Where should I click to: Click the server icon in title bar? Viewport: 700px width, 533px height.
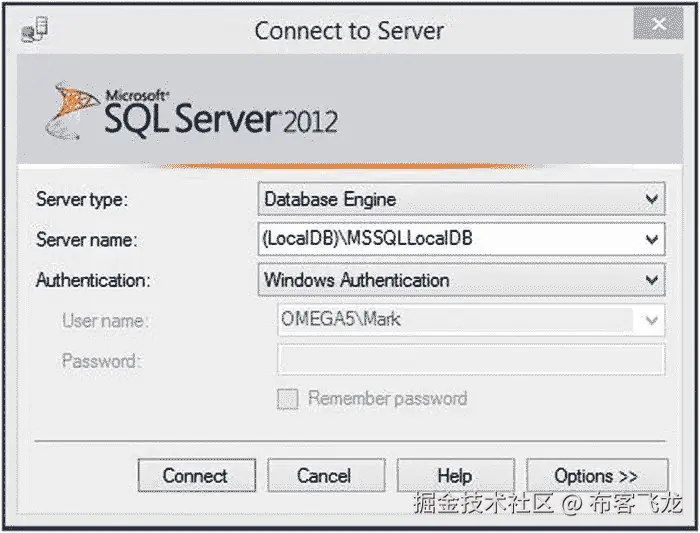35,29
